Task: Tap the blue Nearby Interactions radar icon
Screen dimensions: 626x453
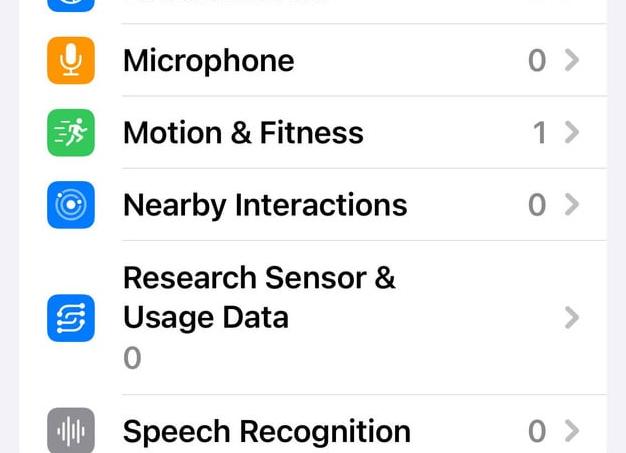Action: point(71,205)
